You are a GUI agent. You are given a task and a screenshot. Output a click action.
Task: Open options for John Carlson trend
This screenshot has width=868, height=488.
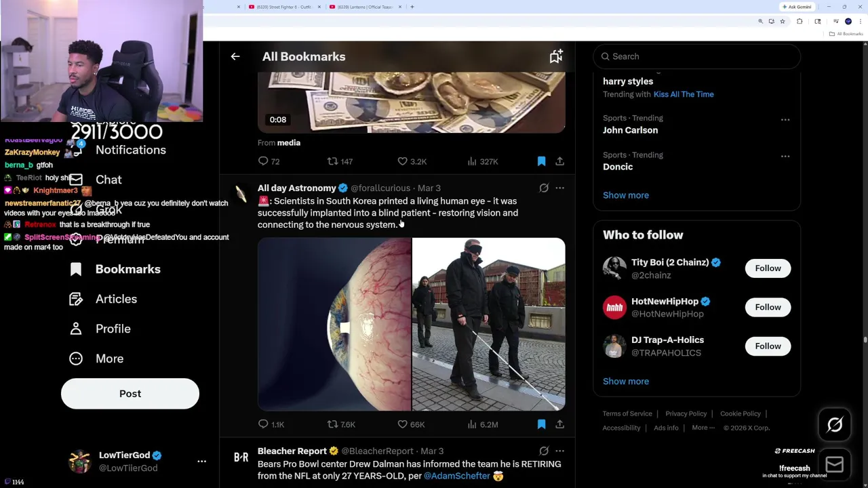click(x=785, y=119)
